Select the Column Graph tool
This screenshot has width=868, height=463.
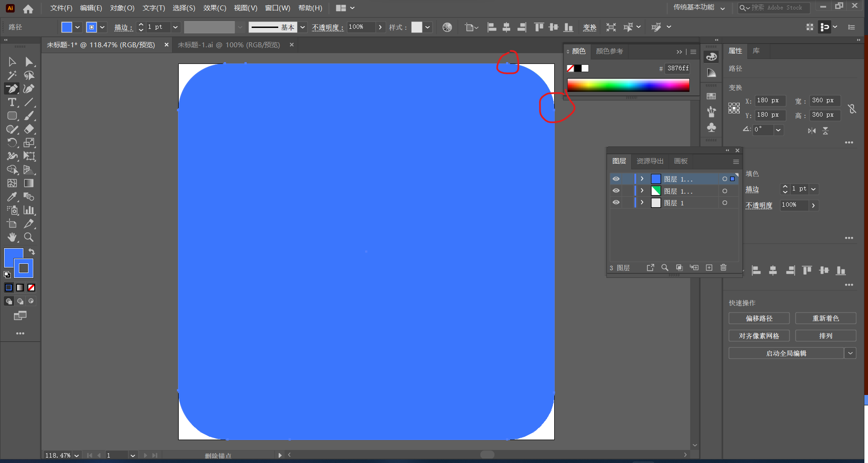pyautogui.click(x=29, y=210)
